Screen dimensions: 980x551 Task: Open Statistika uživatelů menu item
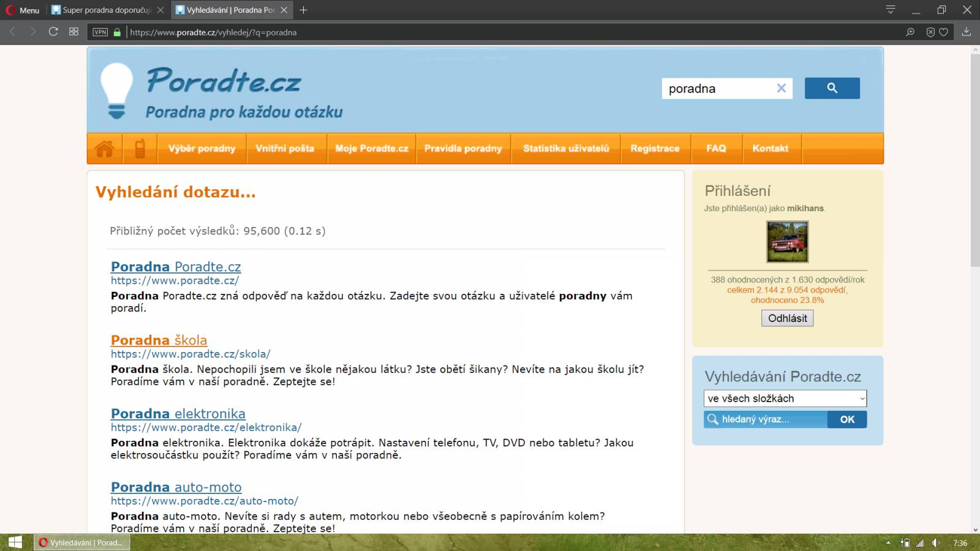[x=566, y=148]
